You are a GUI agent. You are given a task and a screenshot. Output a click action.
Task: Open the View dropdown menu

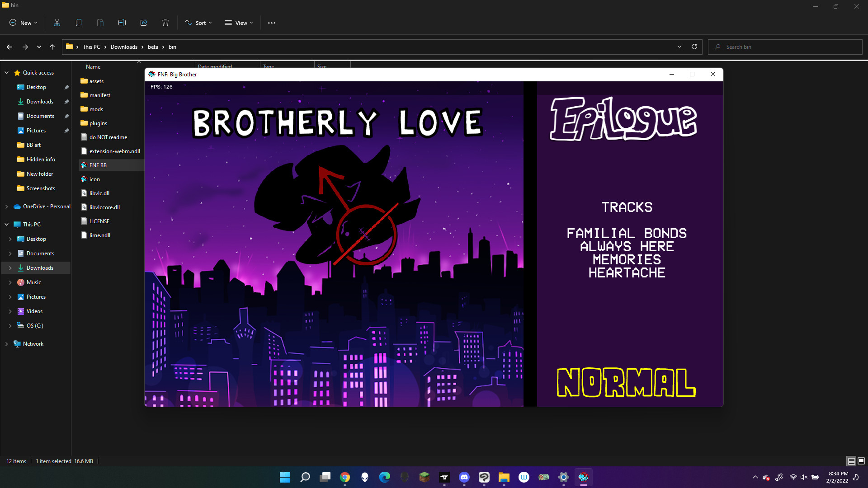pos(239,23)
